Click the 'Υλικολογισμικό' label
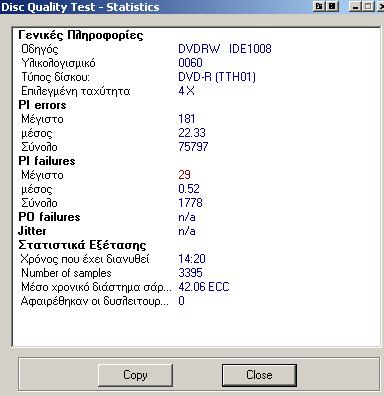Image resolution: width=384 pixels, height=396 pixels. pos(58,63)
